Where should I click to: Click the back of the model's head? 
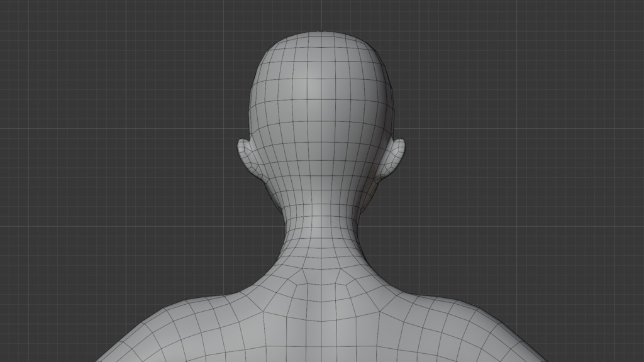pos(321,111)
